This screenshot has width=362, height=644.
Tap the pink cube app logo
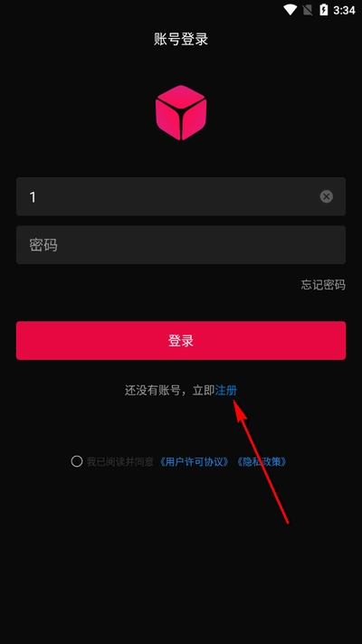point(181,112)
